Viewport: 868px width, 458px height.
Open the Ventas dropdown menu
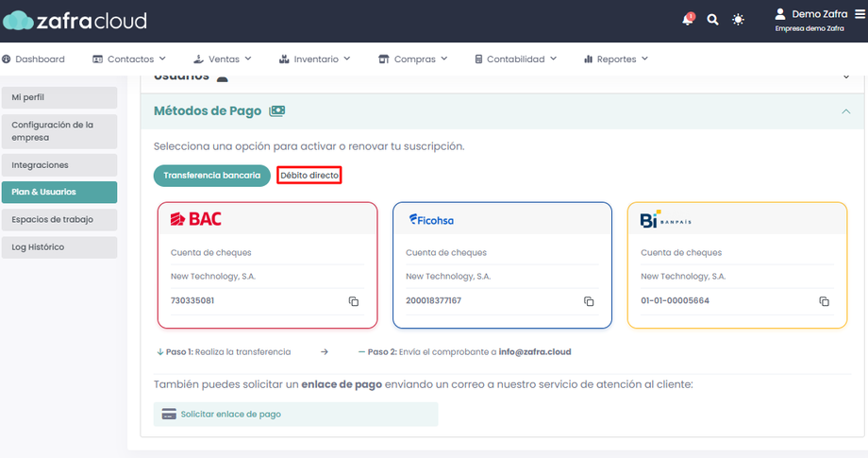coord(222,59)
